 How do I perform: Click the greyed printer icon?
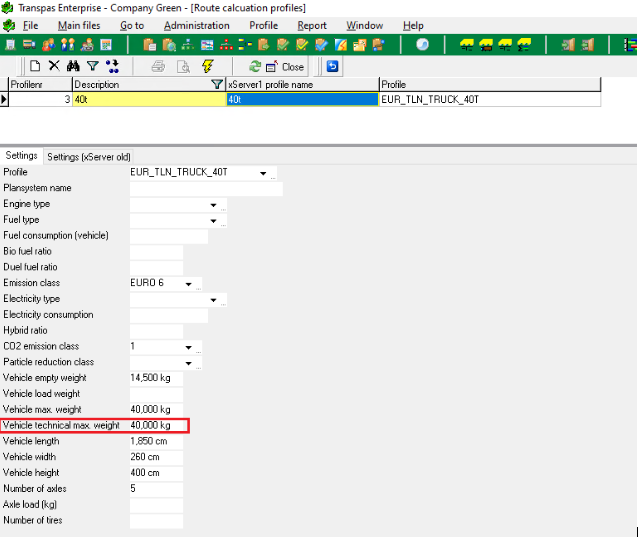click(x=158, y=66)
